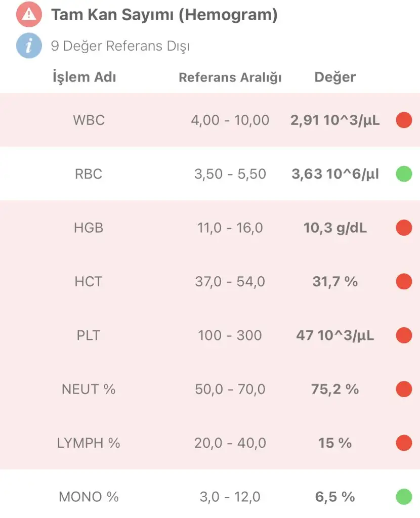Screen dimensions: 420x518
Task: Click the red status dot for HCT
Action: click(403, 281)
